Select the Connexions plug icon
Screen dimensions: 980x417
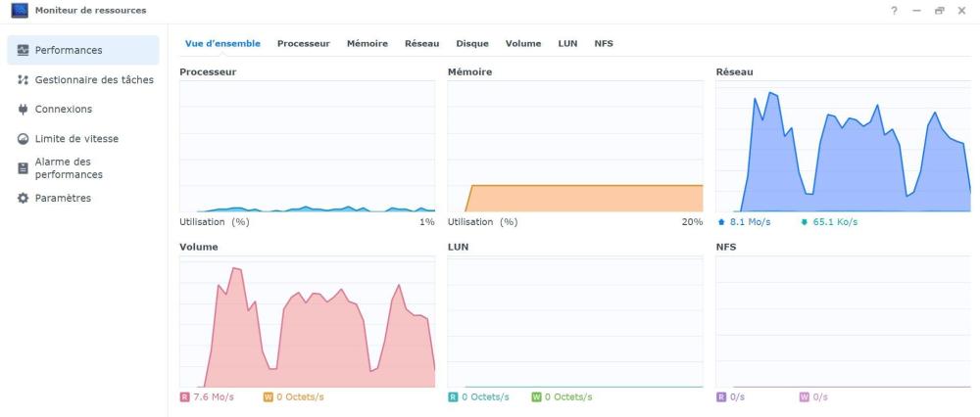(24, 110)
